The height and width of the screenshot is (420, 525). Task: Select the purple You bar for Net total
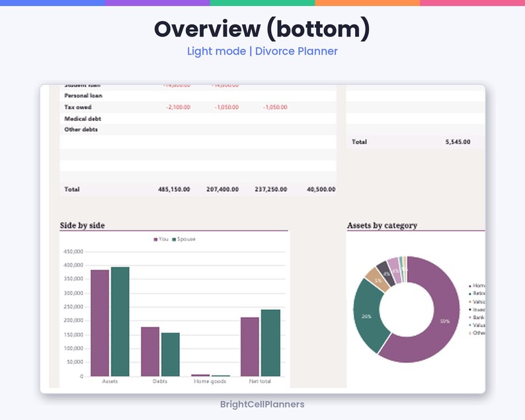coord(250,347)
